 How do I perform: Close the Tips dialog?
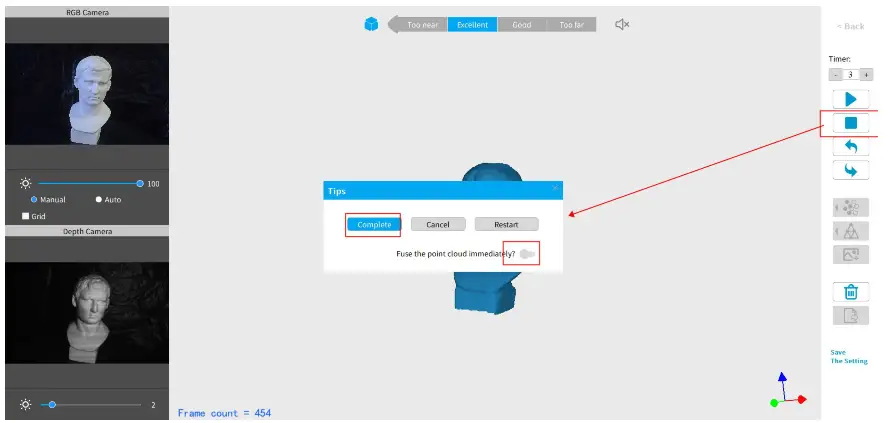pyautogui.click(x=555, y=188)
